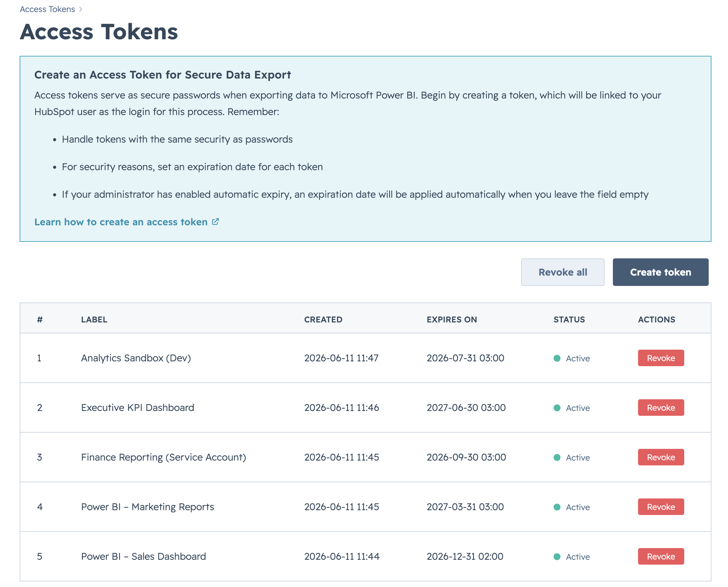728x587 pixels.
Task: Click expiry date 2026-12-31 02:00
Action: point(465,556)
